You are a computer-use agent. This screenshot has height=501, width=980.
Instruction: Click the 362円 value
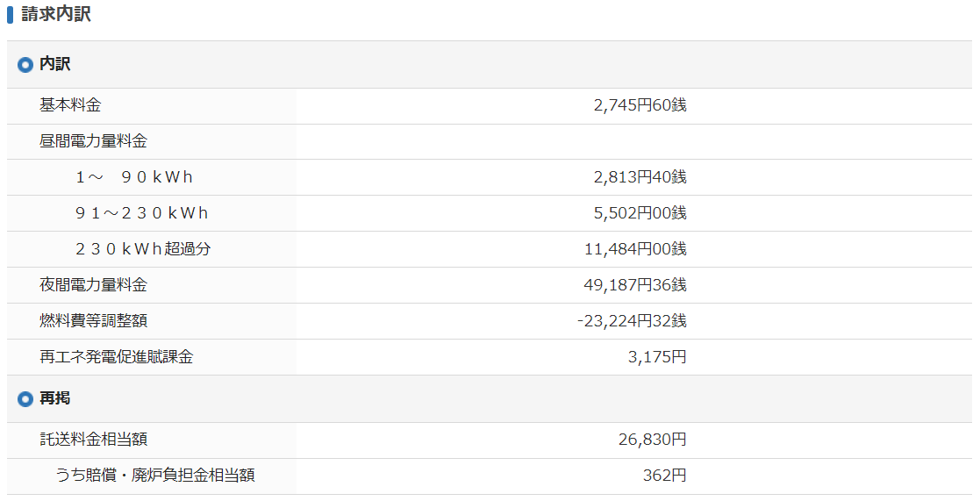tap(664, 476)
